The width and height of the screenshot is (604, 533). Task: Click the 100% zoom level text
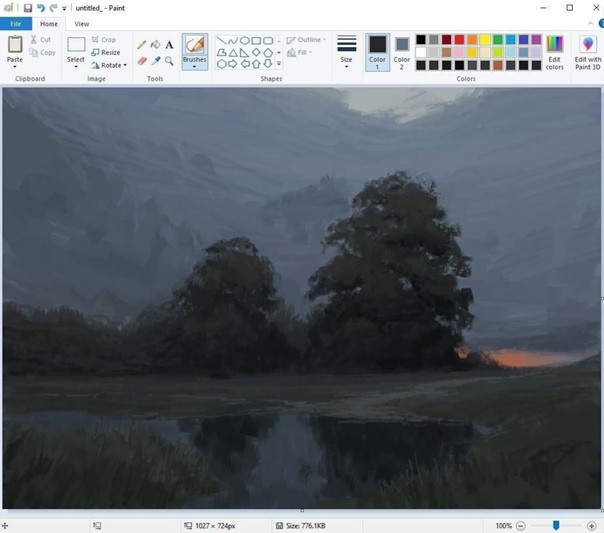point(503,526)
